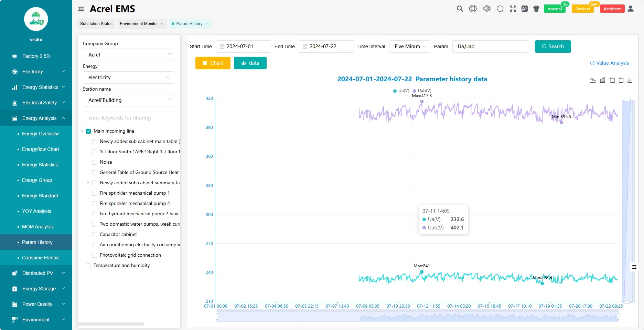The height and width of the screenshot is (330, 644).
Task: Switch chart to bar chart view
Action: pos(602,80)
